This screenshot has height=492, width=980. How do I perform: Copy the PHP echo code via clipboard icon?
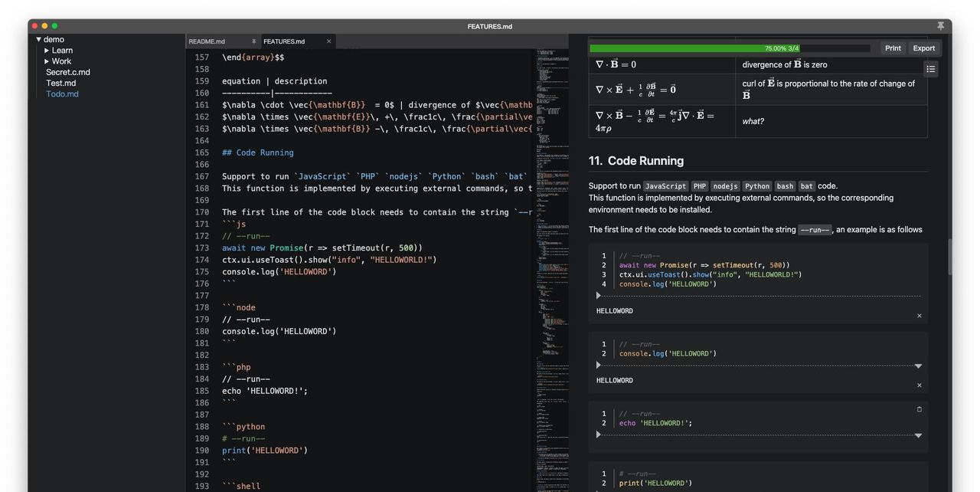point(920,409)
